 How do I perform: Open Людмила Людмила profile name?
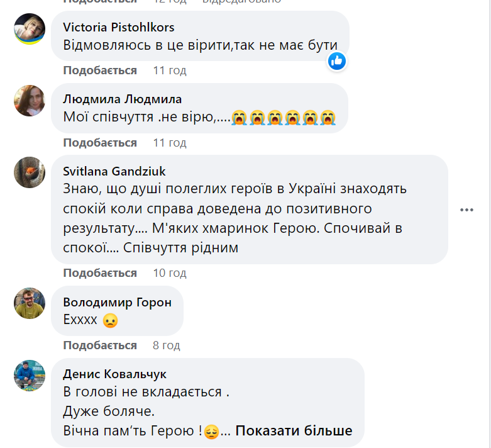122,99
